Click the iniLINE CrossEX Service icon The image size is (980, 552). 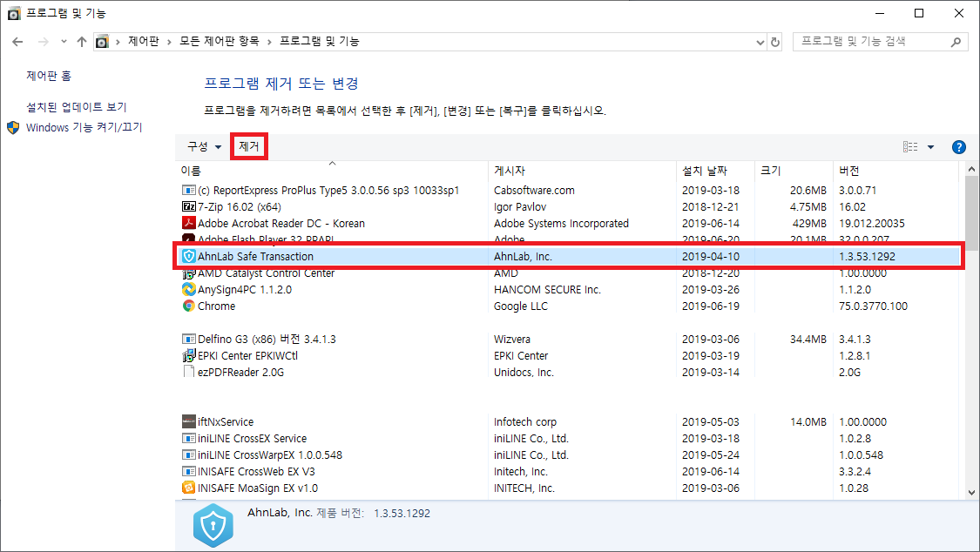point(188,438)
